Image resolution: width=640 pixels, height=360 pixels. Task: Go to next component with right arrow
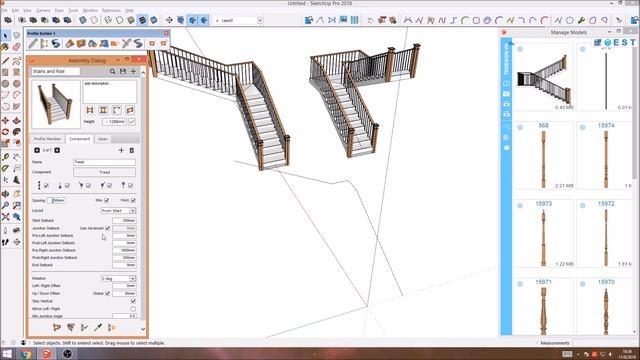tap(57, 150)
